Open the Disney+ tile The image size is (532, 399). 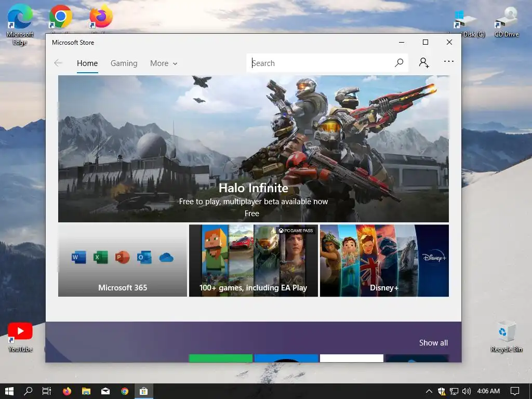pyautogui.click(x=384, y=261)
